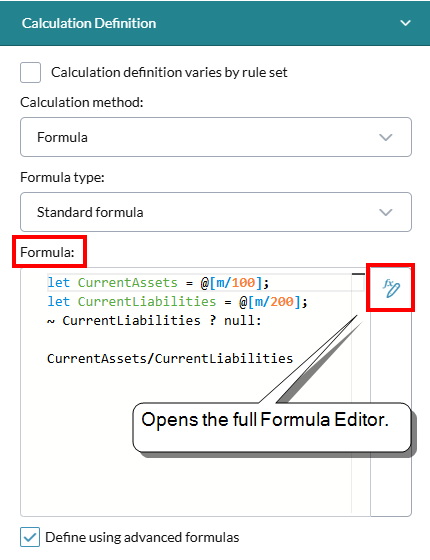
Task: Click the @[m/100] member reference
Action: coord(231,283)
